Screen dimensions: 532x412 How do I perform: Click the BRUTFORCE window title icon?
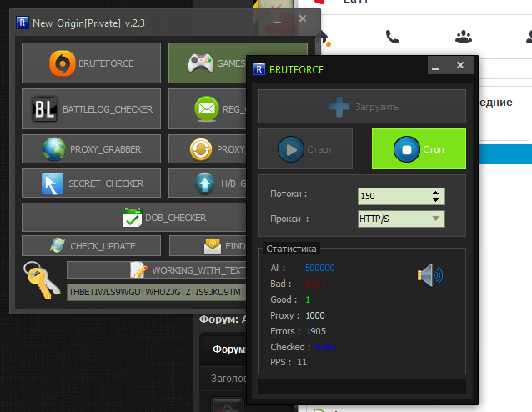259,69
